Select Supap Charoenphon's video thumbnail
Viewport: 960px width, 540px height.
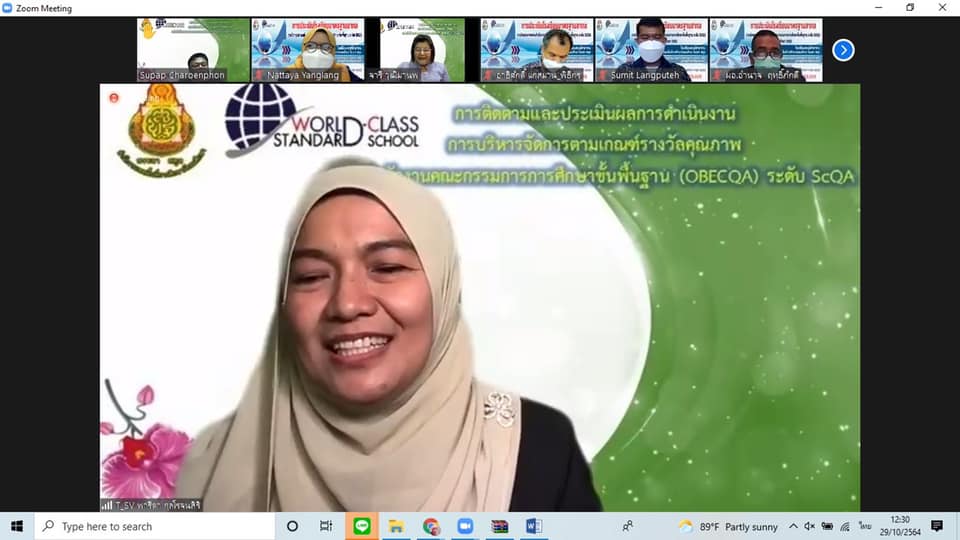(193, 50)
